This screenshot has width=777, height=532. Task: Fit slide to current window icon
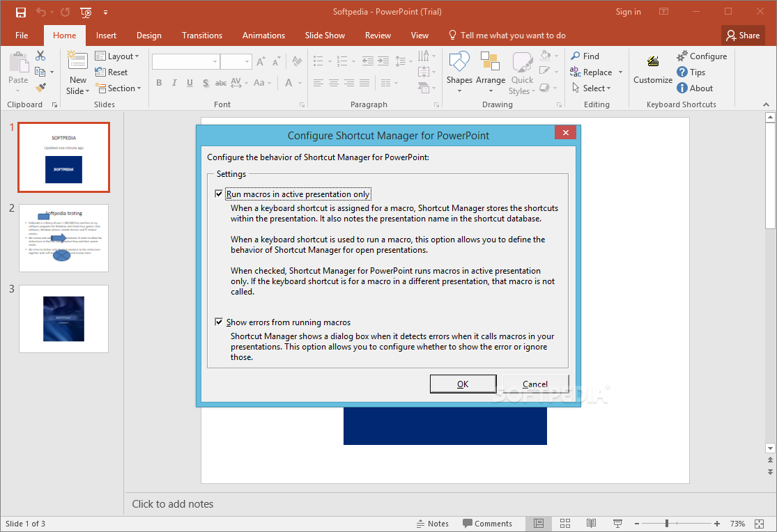click(x=759, y=524)
